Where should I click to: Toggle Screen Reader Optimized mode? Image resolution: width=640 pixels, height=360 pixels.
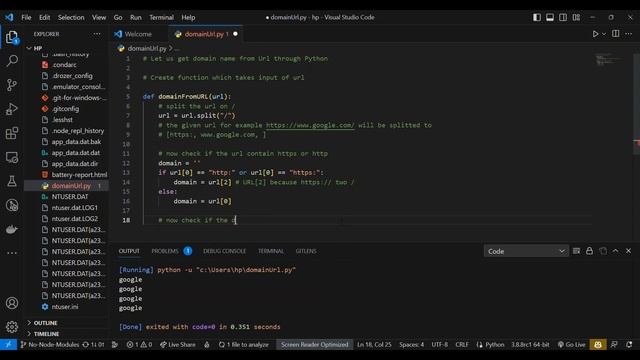pos(315,344)
